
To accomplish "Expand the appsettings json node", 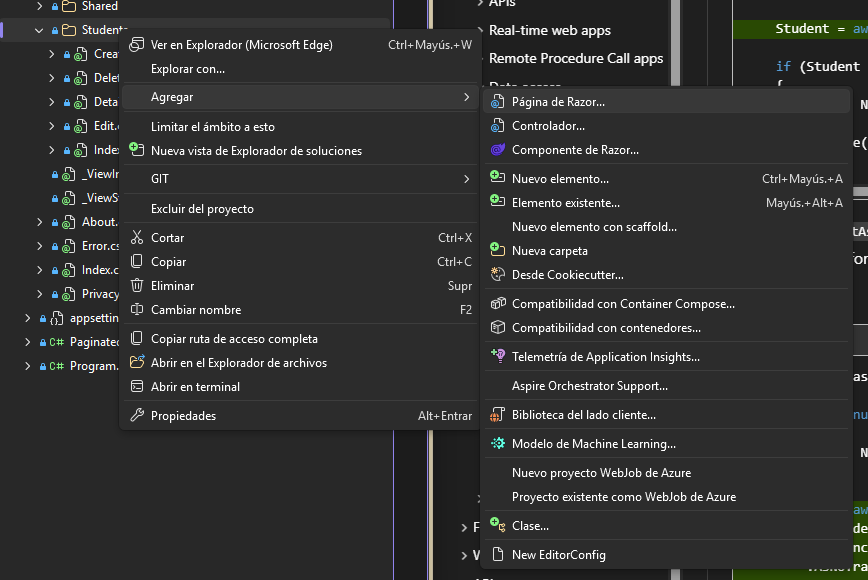I will (x=27, y=318).
